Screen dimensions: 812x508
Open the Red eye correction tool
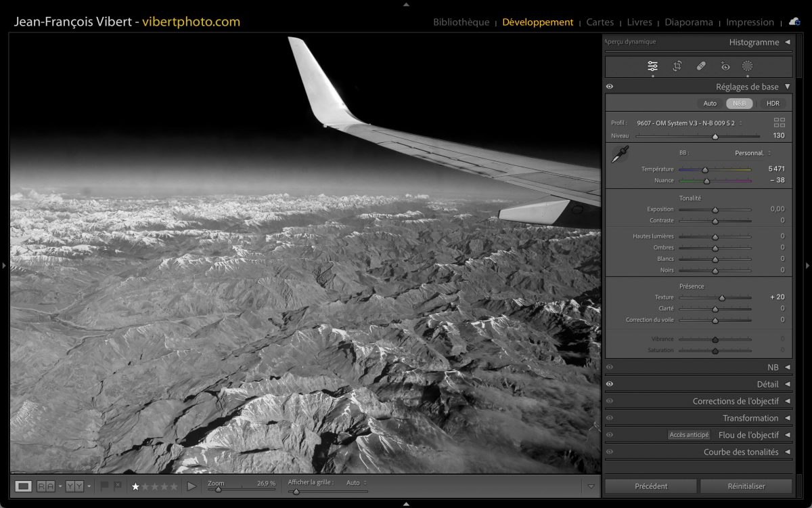[x=725, y=66]
